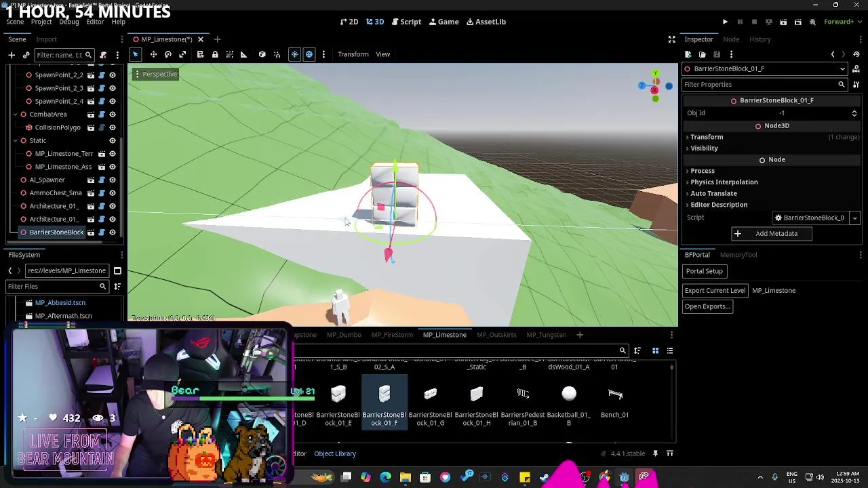Toggle distraction free mode icon

pos(671,39)
